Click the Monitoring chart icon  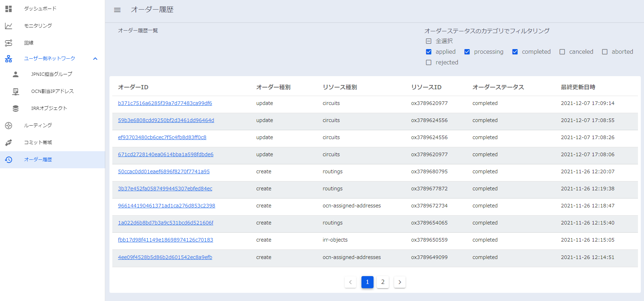(9, 26)
